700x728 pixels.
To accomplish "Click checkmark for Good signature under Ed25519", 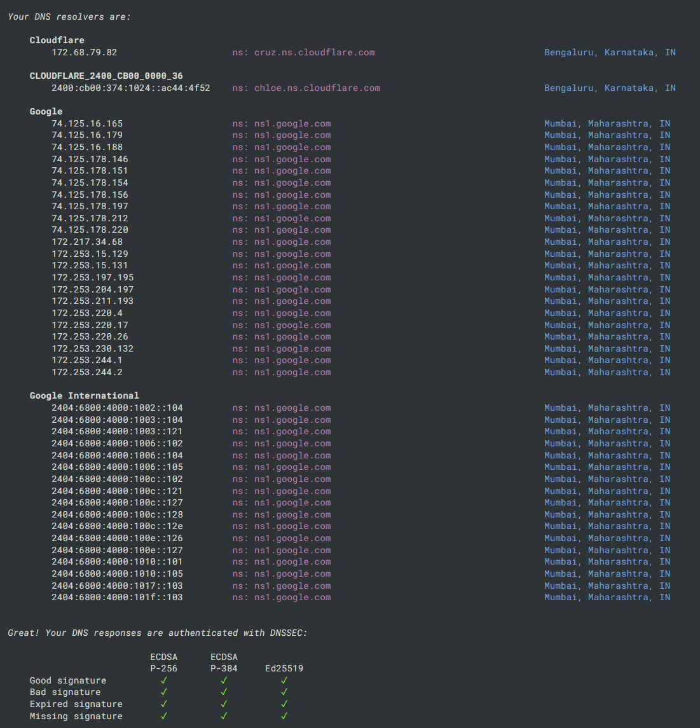I will pos(284,680).
